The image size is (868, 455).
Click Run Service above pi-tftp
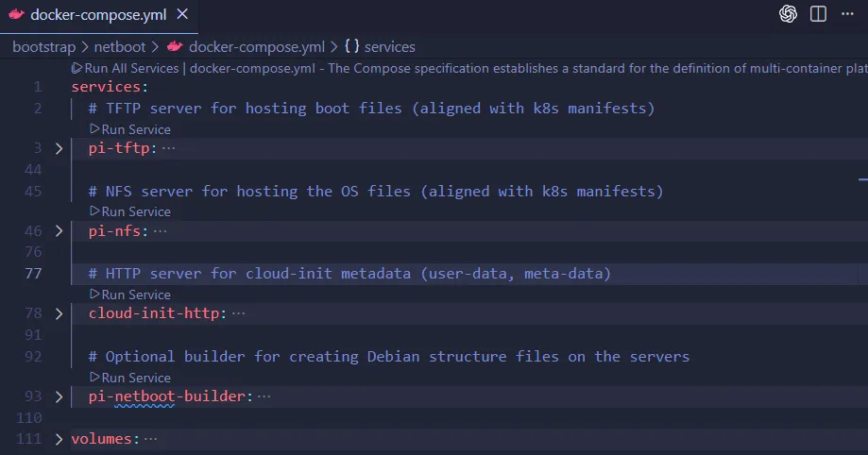click(x=130, y=129)
